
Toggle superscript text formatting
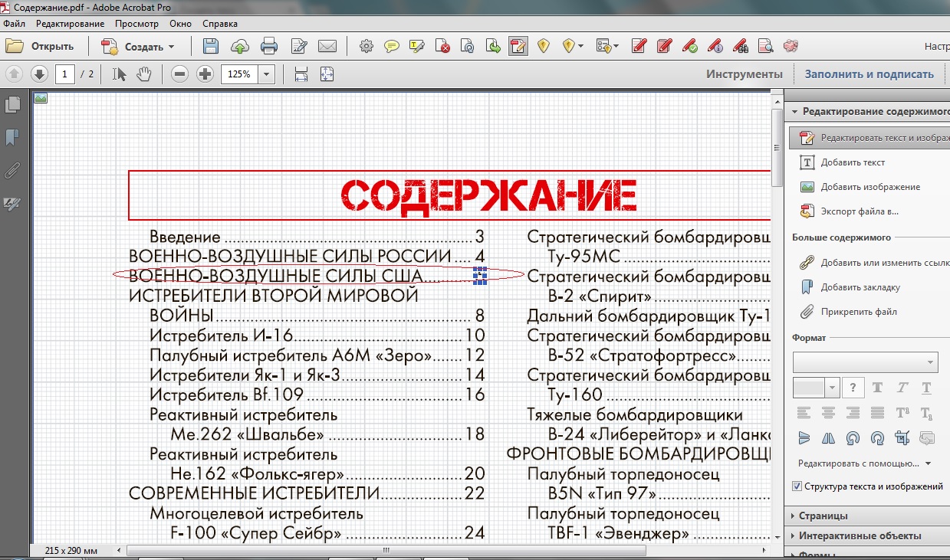pyautogui.click(x=902, y=413)
